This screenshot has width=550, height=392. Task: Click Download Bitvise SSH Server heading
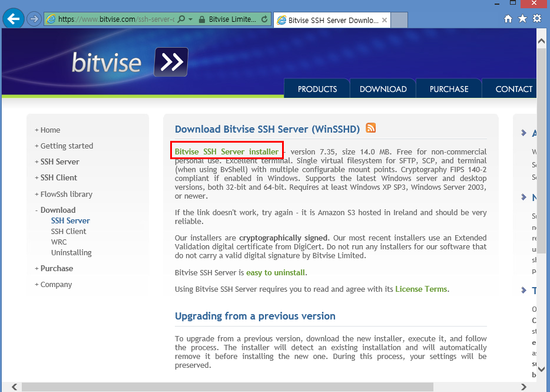coord(267,129)
